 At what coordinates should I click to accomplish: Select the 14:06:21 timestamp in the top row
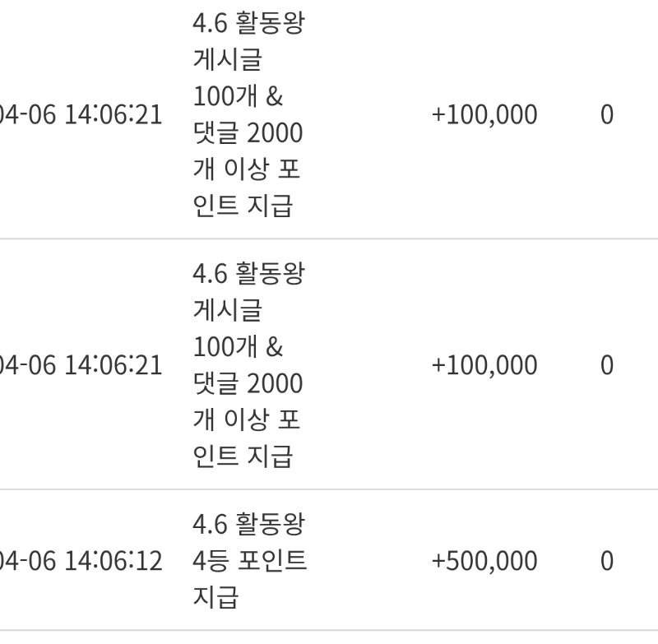pyautogui.click(x=81, y=115)
